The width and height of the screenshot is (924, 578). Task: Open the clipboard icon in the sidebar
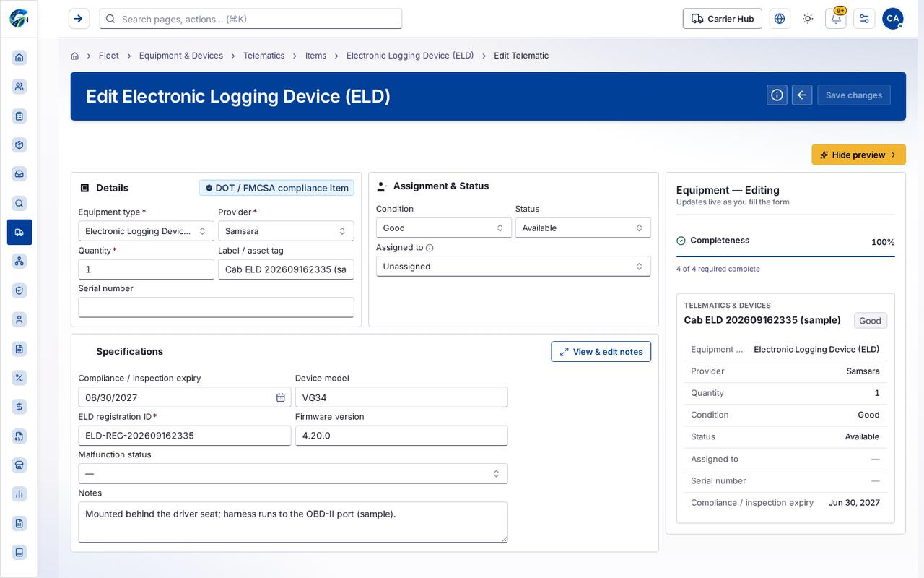pyautogui.click(x=19, y=116)
